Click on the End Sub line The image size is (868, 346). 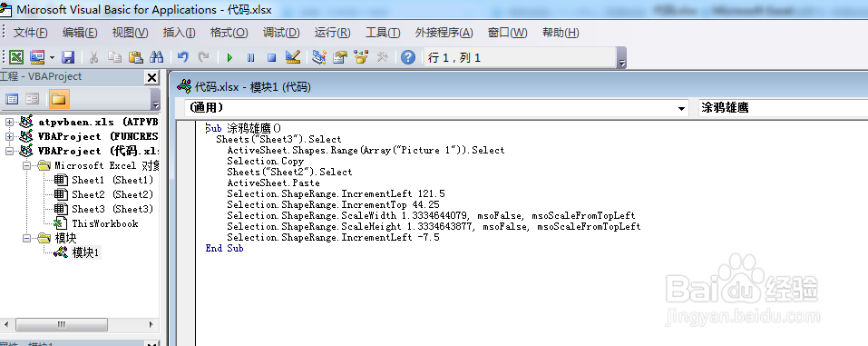tap(224, 249)
